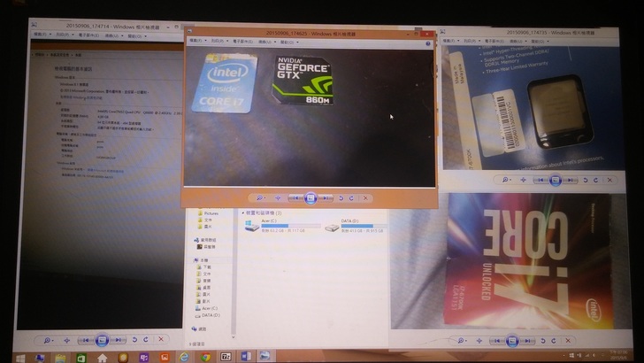Select DATA (D:) in the Explorer navigation tree
Viewport: 644px width, 363px height.
[x=208, y=315]
